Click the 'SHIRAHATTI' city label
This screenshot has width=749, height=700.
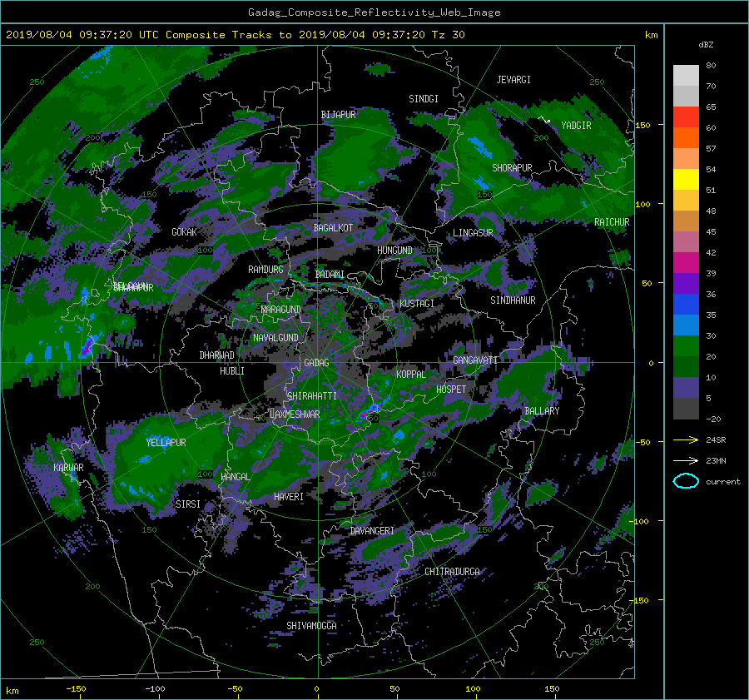[311, 395]
